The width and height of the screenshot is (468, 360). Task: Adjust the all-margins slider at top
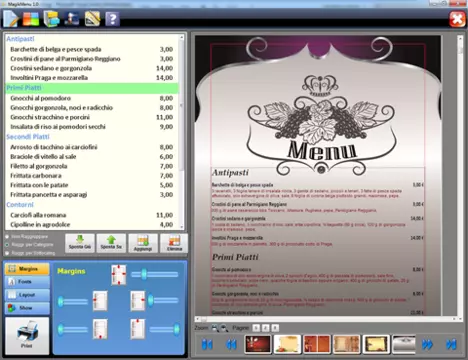click(x=155, y=274)
